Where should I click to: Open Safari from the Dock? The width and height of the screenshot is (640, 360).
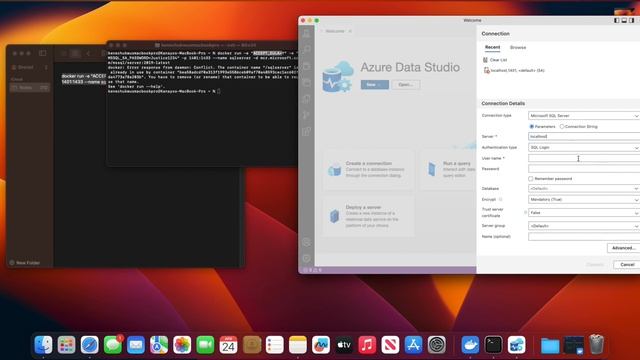pyautogui.click(x=90, y=345)
